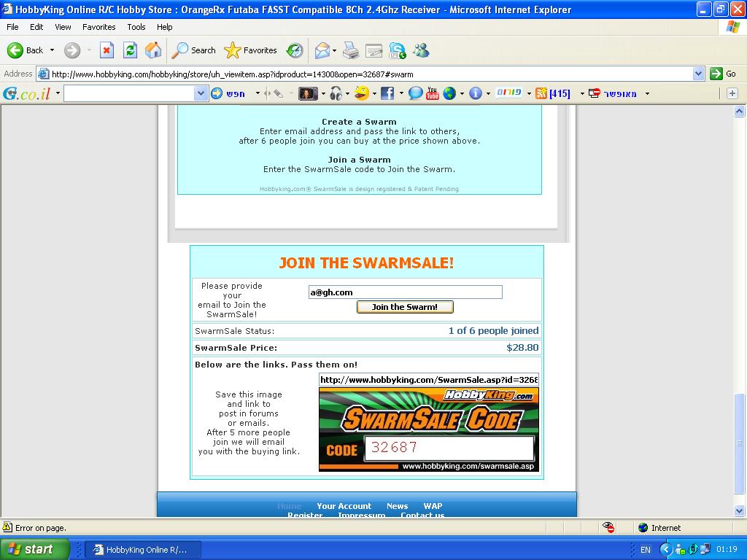Click the Messenger buddy icon in system tray
The width and height of the screenshot is (747, 560).
click(681, 550)
